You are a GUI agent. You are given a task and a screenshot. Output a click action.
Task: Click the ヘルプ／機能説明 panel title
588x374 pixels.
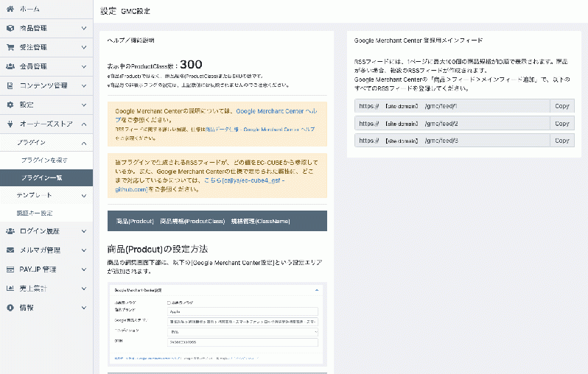pos(130,40)
